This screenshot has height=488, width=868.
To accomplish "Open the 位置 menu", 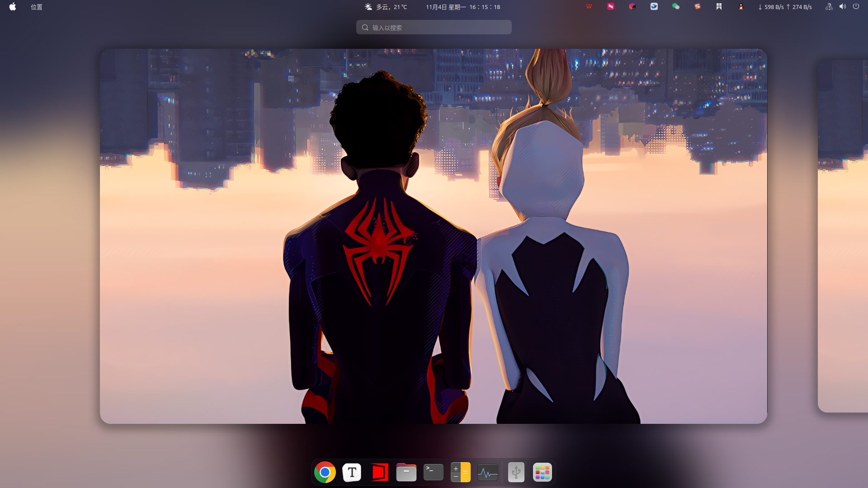I will (37, 7).
